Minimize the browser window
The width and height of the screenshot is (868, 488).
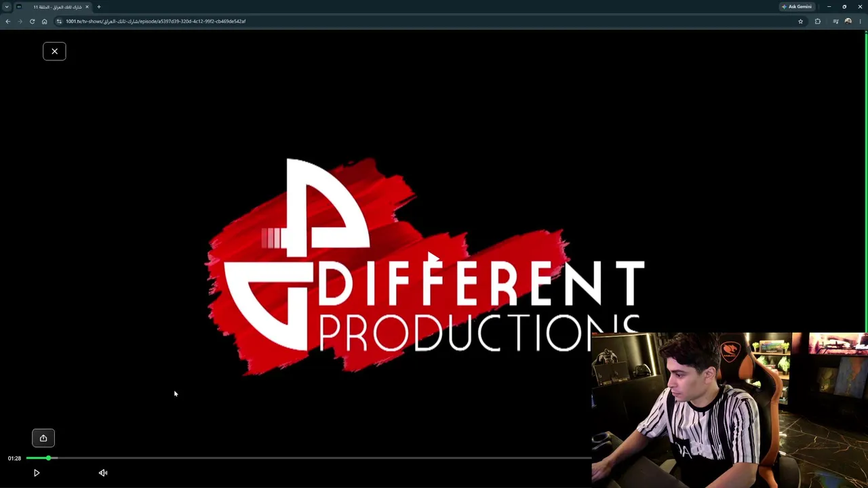click(x=829, y=7)
